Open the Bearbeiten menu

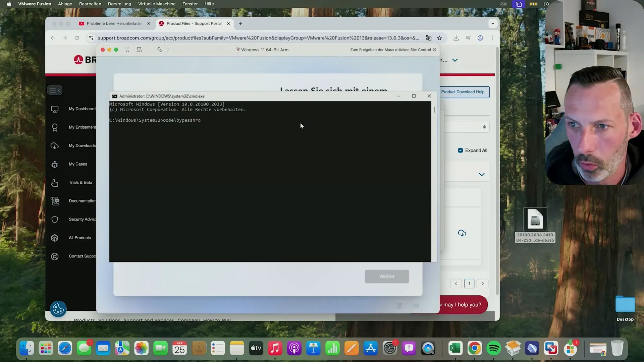tap(90, 4)
